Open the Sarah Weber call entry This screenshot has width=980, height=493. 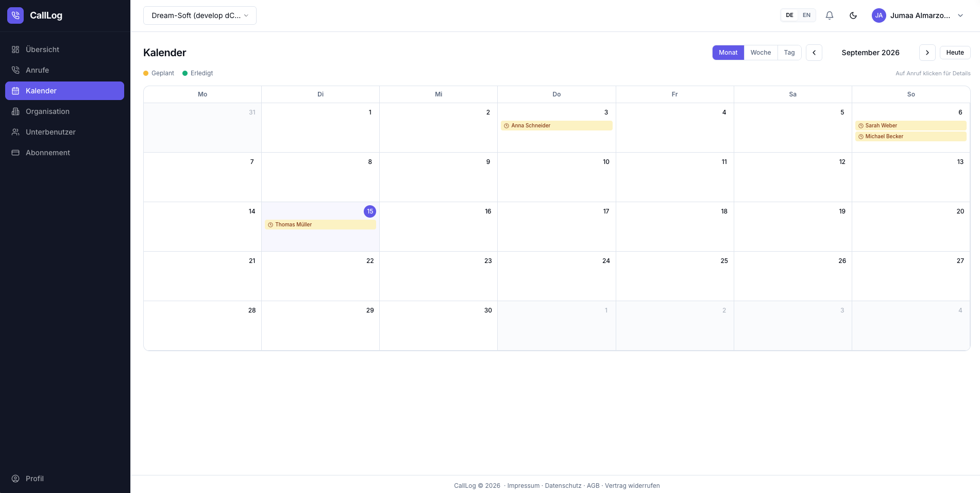(x=910, y=126)
